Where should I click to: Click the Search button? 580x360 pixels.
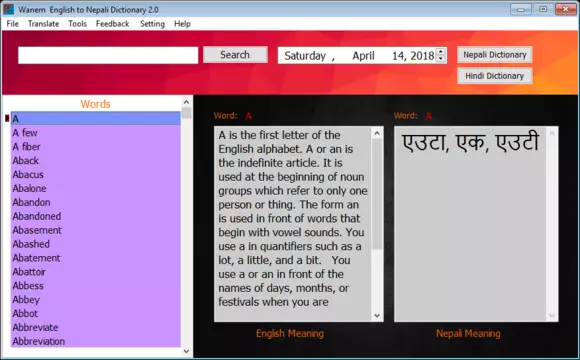click(x=235, y=55)
